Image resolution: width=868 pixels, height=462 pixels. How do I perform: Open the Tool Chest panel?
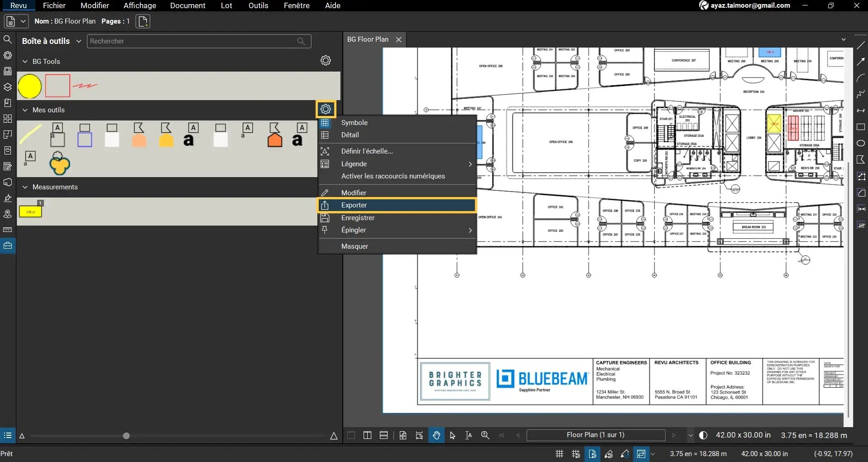click(x=7, y=245)
